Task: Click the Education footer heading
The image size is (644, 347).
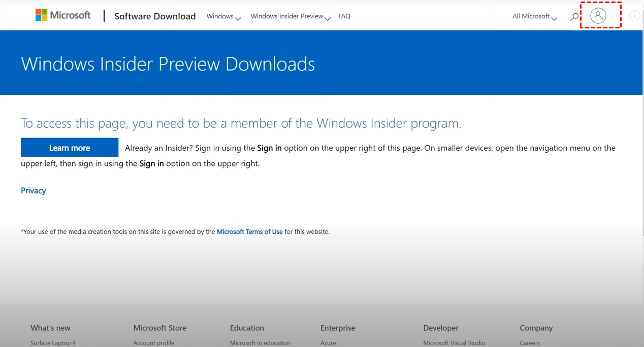Action: (247, 328)
